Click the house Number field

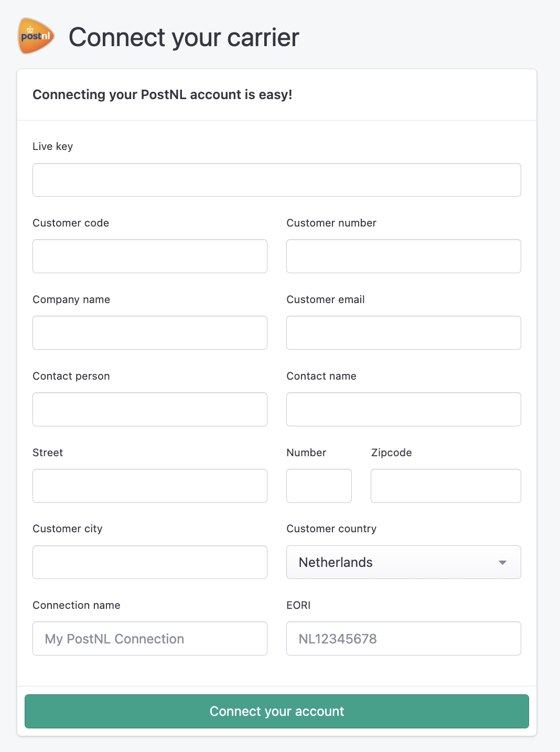(319, 486)
